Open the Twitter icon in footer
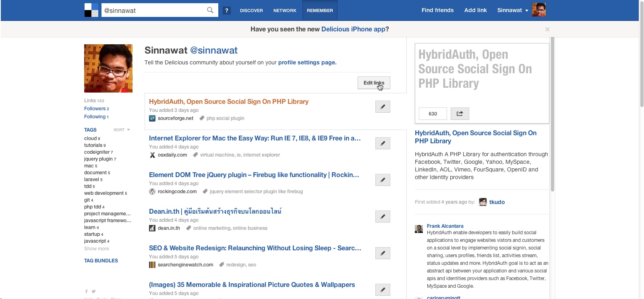 [x=93, y=291]
